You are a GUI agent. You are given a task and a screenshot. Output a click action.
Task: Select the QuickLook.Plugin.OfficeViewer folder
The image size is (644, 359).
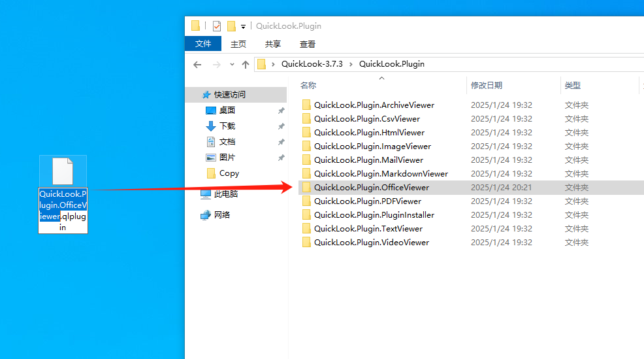(x=372, y=188)
